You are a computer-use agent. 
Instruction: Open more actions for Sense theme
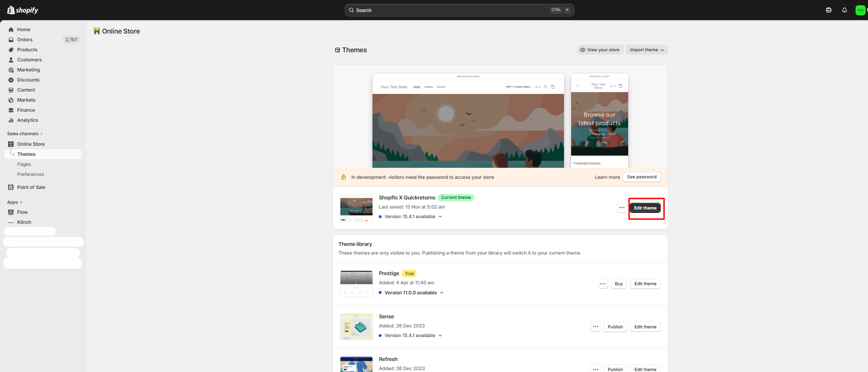click(x=596, y=327)
